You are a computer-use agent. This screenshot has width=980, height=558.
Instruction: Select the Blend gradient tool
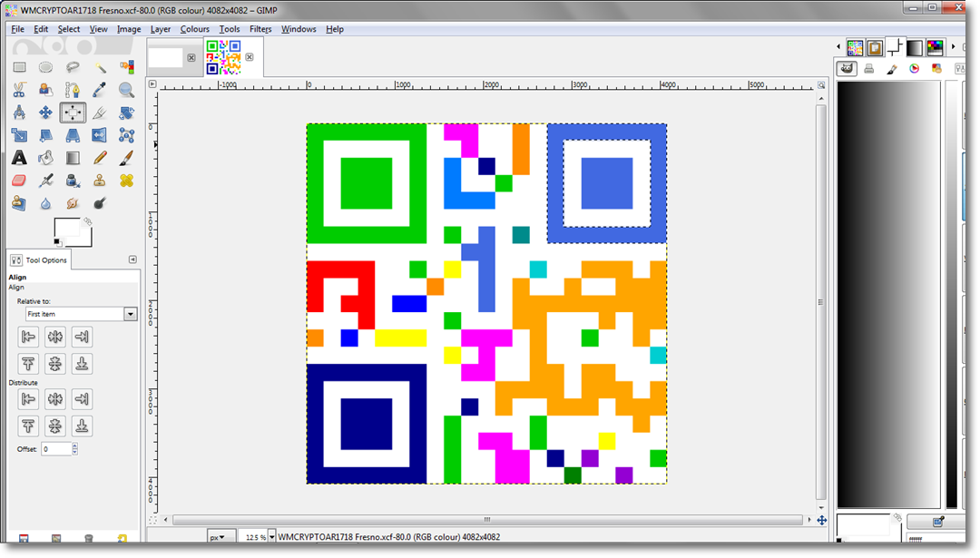[73, 158]
